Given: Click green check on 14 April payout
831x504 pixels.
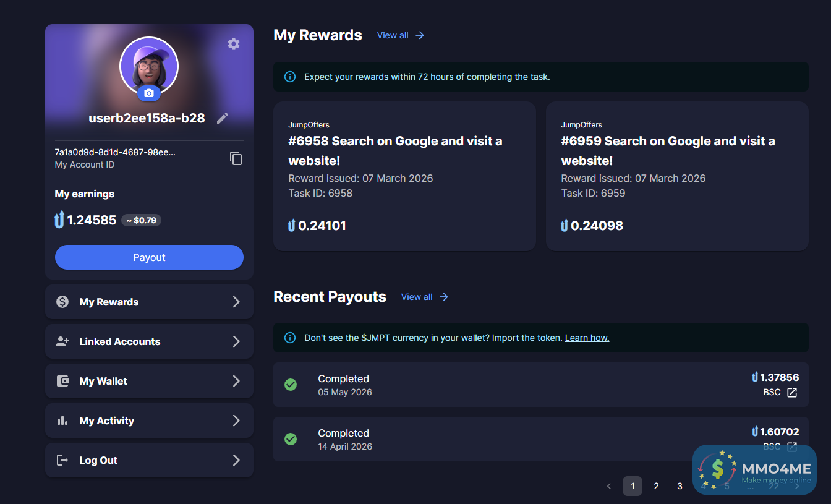Looking at the screenshot, I should point(290,439).
